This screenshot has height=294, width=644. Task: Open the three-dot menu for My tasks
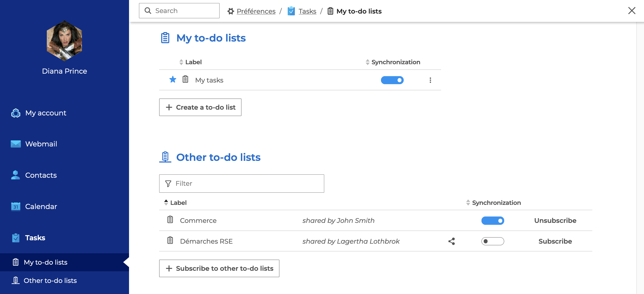[430, 80]
